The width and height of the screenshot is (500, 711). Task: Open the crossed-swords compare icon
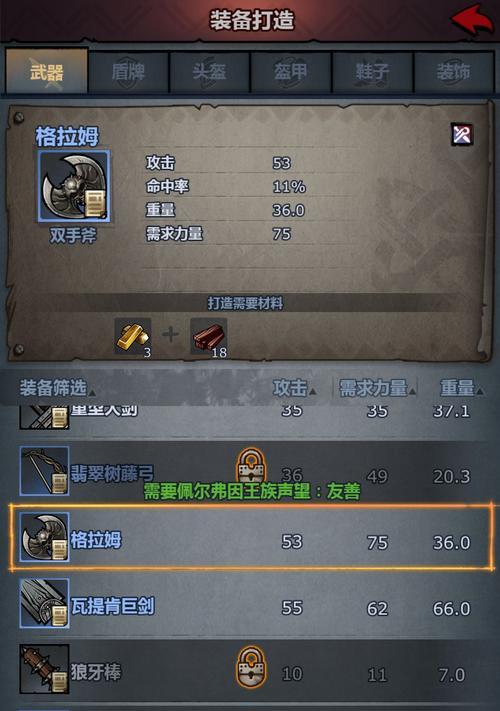[462, 135]
